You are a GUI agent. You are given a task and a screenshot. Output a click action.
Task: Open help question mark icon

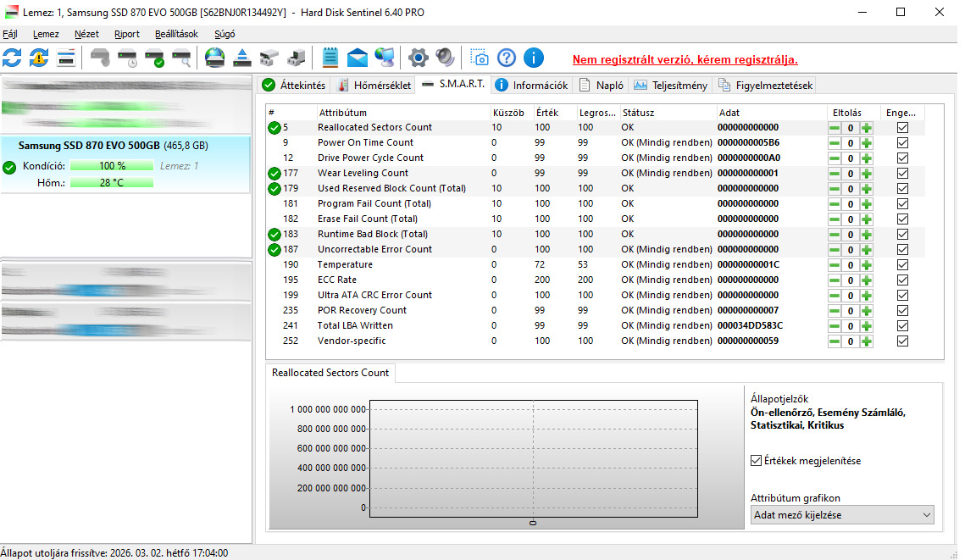coord(507,58)
